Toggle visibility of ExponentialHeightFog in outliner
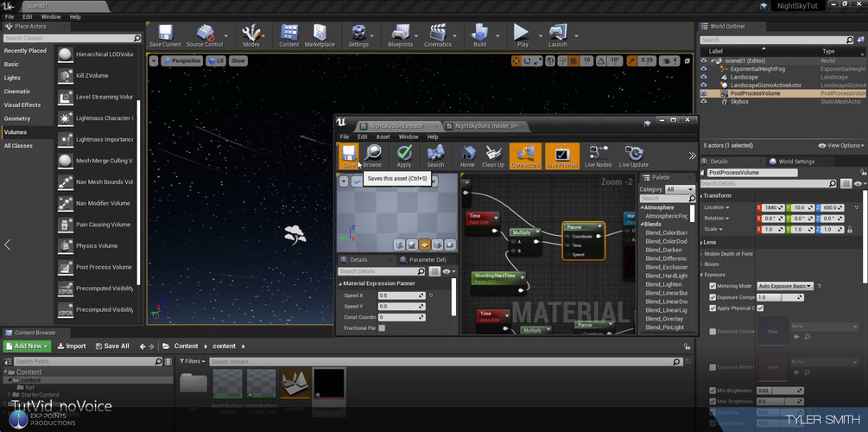 pos(704,68)
